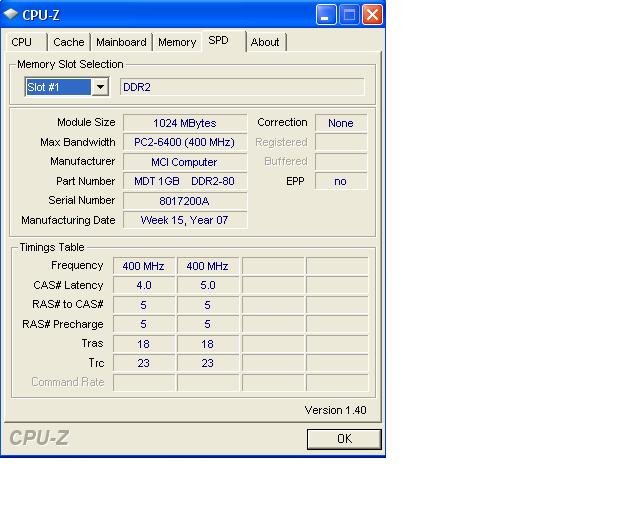
Task: Close the CPU-Z window
Action: point(372,15)
